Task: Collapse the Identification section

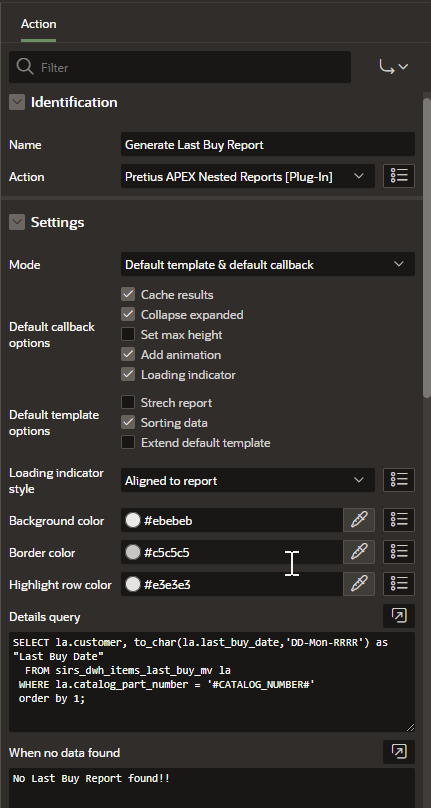Action: coord(17,102)
